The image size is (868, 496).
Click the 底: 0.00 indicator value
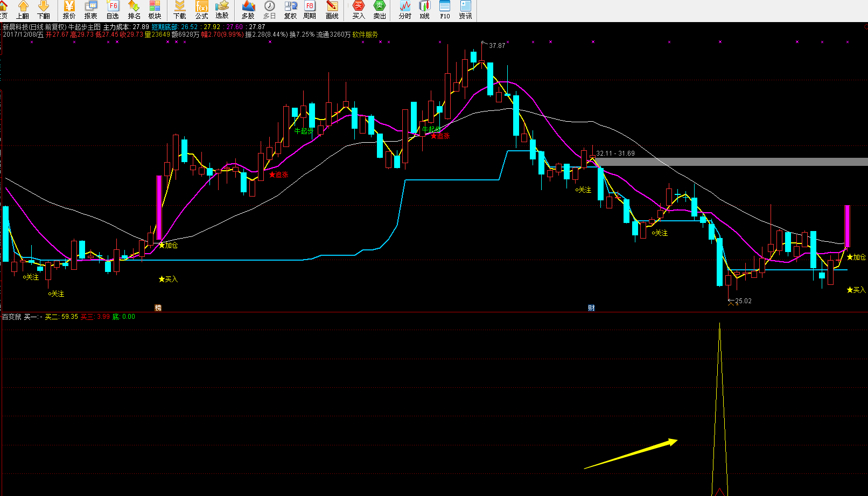click(x=124, y=317)
